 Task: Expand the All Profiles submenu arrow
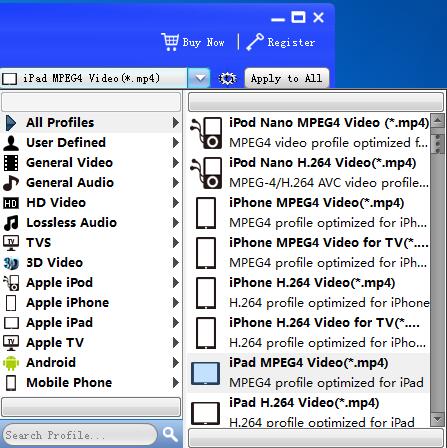click(175, 123)
